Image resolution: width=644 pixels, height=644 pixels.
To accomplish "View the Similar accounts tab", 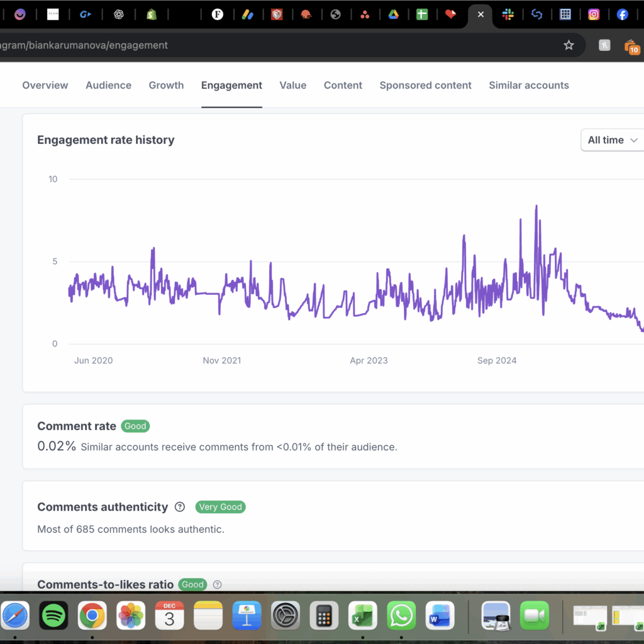I will click(x=528, y=86).
